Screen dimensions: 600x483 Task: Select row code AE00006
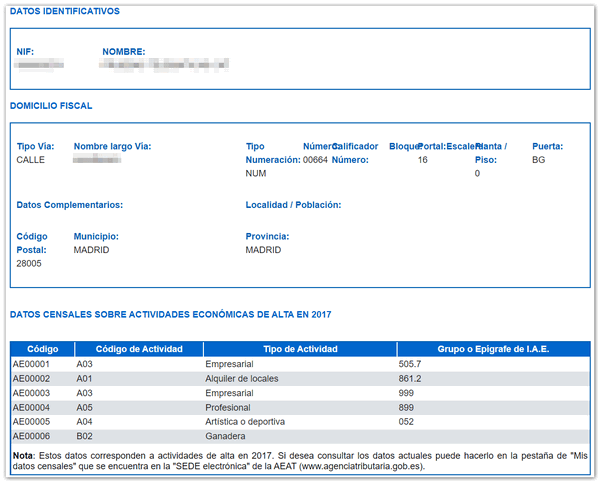tap(31, 436)
